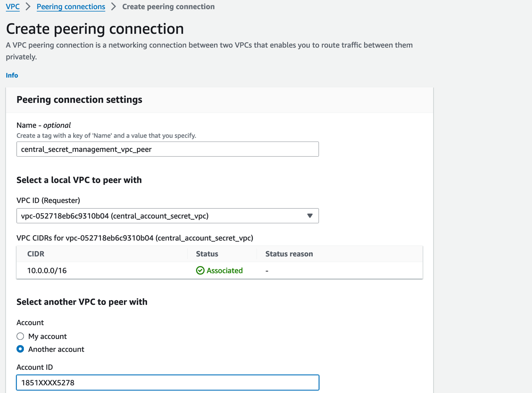Select the Another account radio button
The width and height of the screenshot is (532, 393).
coord(20,349)
